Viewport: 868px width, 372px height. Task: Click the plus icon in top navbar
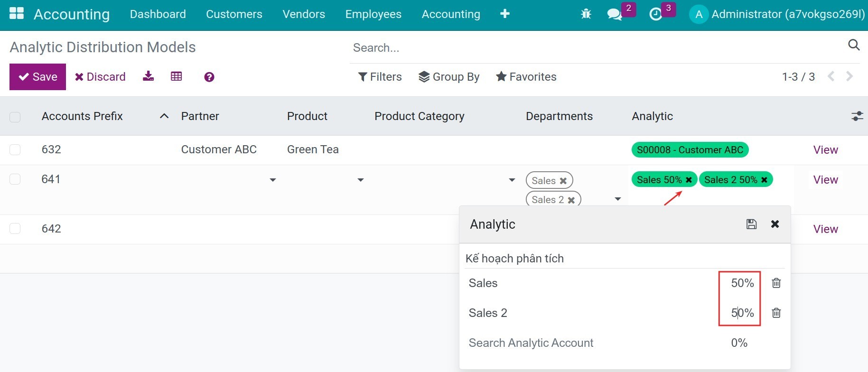(x=505, y=14)
